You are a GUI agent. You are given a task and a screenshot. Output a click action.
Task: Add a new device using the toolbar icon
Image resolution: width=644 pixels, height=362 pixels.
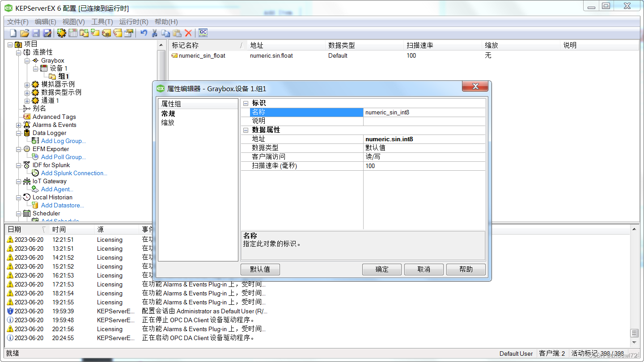point(72,33)
